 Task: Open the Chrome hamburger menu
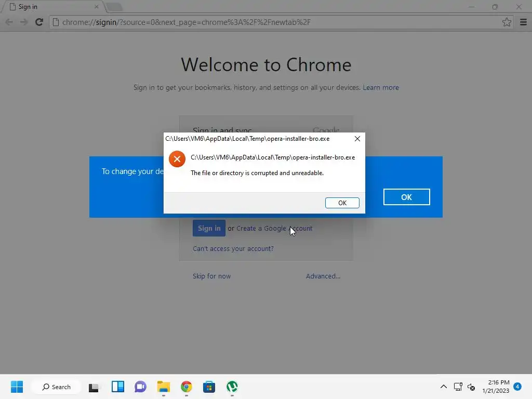pyautogui.click(x=523, y=22)
